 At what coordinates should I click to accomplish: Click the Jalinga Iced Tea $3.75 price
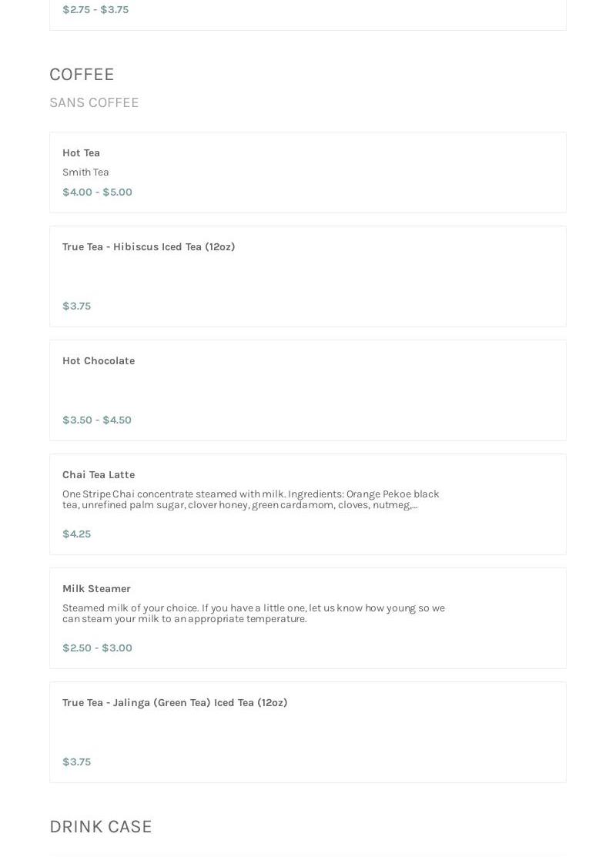(76, 762)
